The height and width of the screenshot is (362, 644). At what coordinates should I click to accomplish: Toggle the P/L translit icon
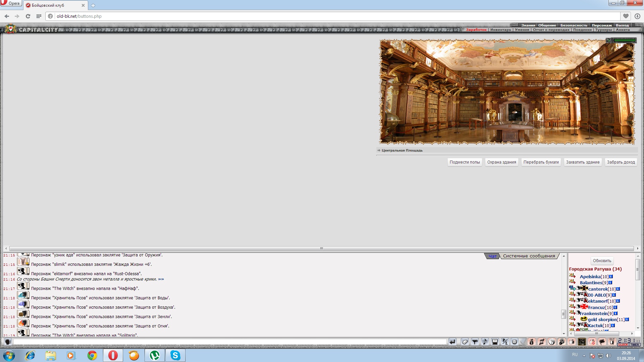coord(505,342)
